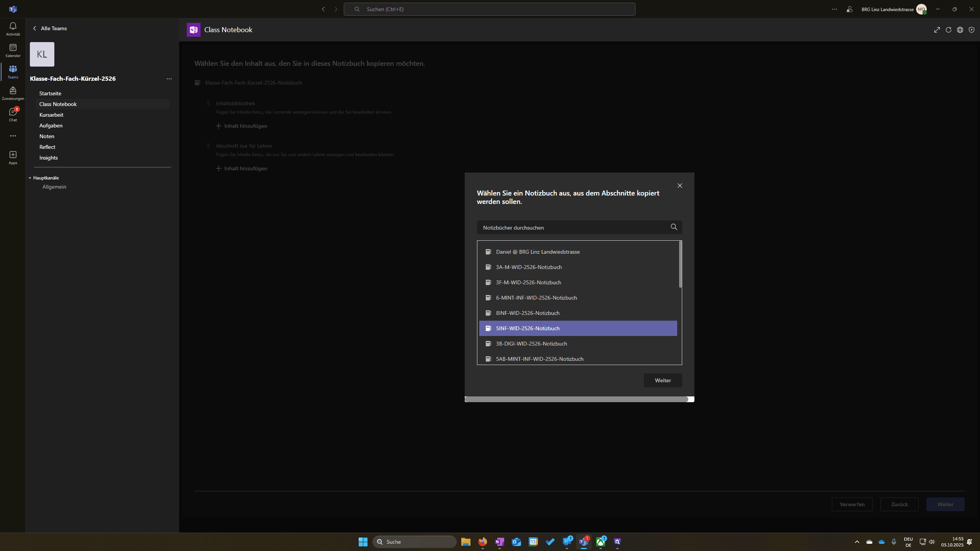The width and height of the screenshot is (980, 551).
Task: Click Inhalt hinzufügen under Inhaltsbibliothek
Action: click(x=242, y=126)
